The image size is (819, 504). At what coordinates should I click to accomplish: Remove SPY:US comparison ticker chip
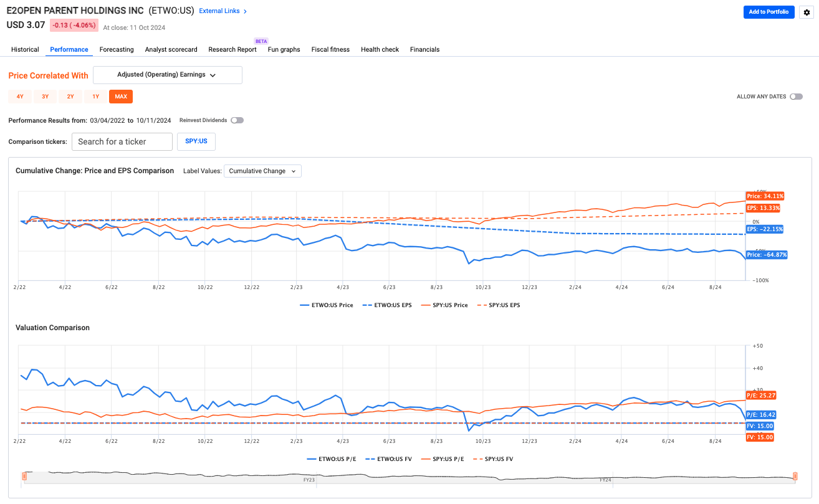(196, 141)
